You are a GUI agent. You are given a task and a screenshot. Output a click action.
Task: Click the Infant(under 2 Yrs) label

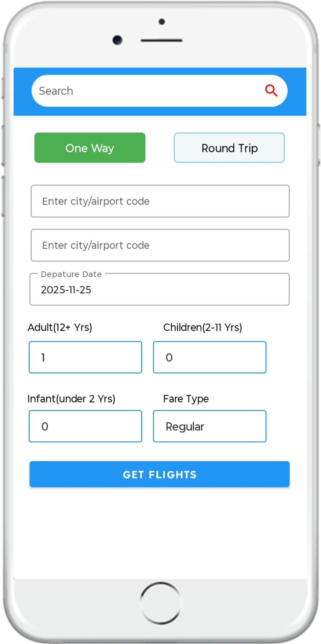pos(72,399)
